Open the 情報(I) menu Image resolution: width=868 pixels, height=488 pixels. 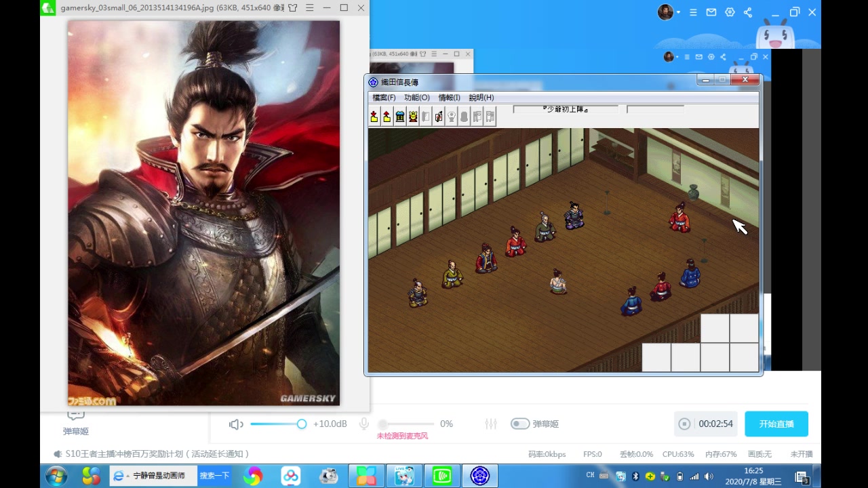(x=449, y=98)
